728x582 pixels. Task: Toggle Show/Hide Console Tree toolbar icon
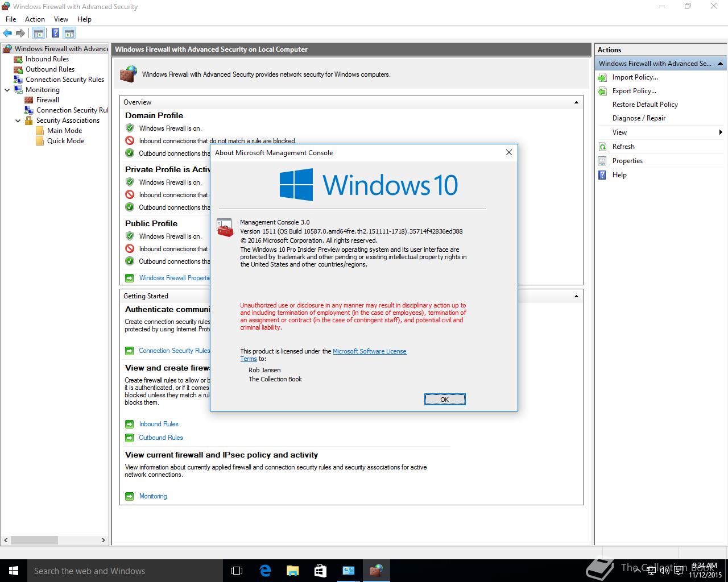[x=38, y=34]
